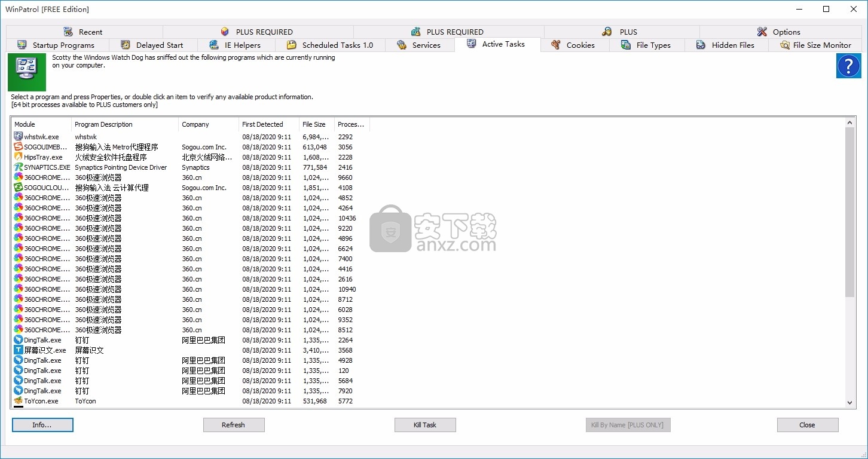Click the Cookies tab icon

556,45
